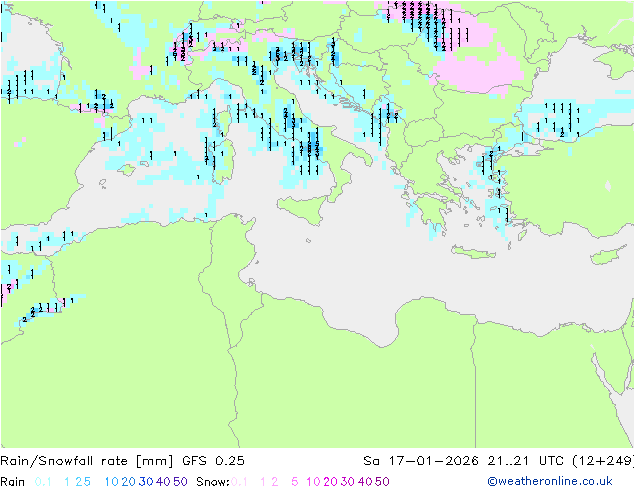Pick the Rain legend 40 color value

(163, 482)
